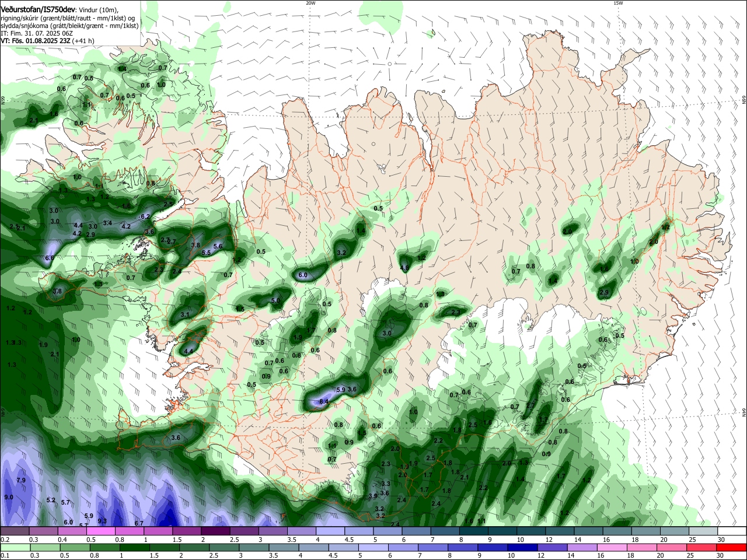Select the IT: Fim. 31. 07. 2025 06Z line

[37, 33]
